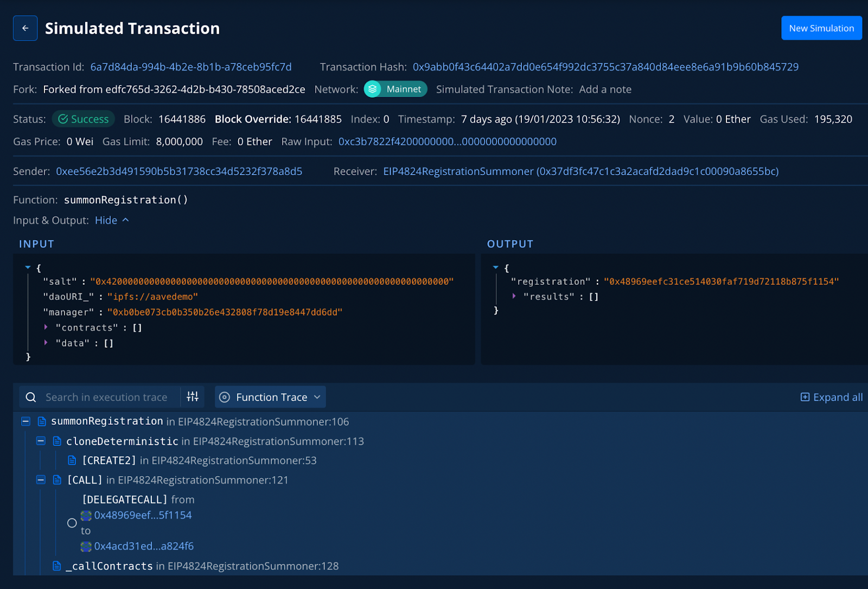Open trace filter settings sliders icon

[x=193, y=396]
